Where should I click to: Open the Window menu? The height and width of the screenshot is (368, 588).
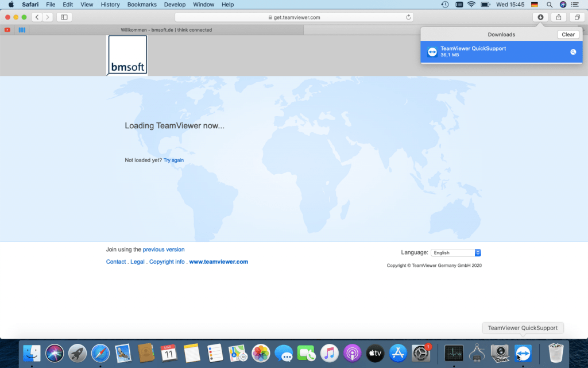pos(203,5)
